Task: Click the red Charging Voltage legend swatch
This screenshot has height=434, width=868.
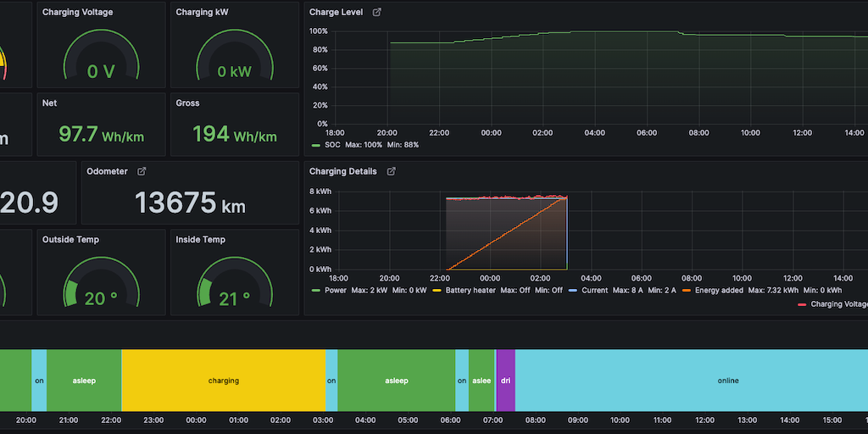Action: (x=802, y=304)
